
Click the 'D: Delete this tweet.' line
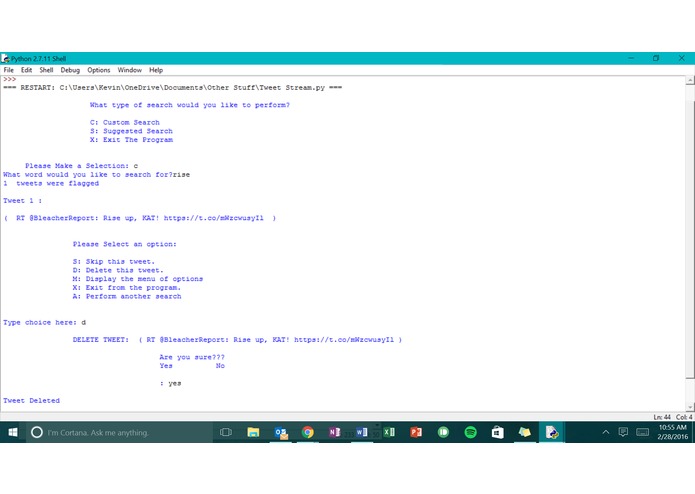[x=118, y=270]
